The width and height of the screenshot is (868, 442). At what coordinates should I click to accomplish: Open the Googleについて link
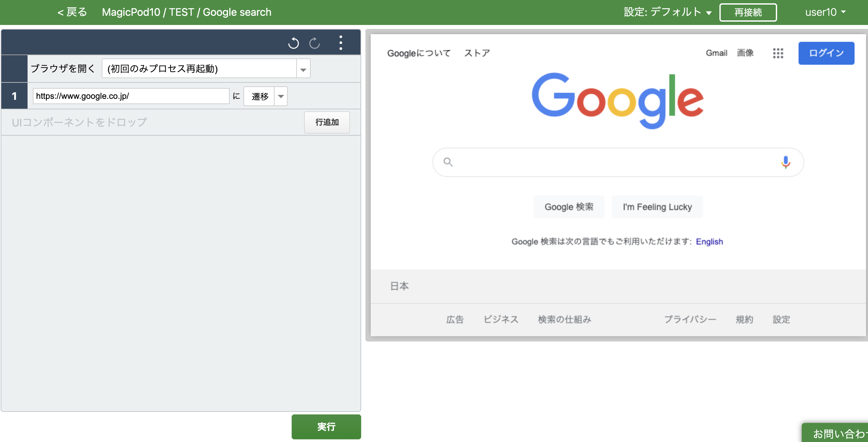point(419,53)
